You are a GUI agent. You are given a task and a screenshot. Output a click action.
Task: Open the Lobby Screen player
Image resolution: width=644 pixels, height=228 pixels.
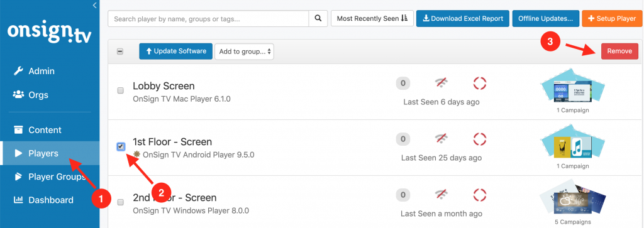164,86
